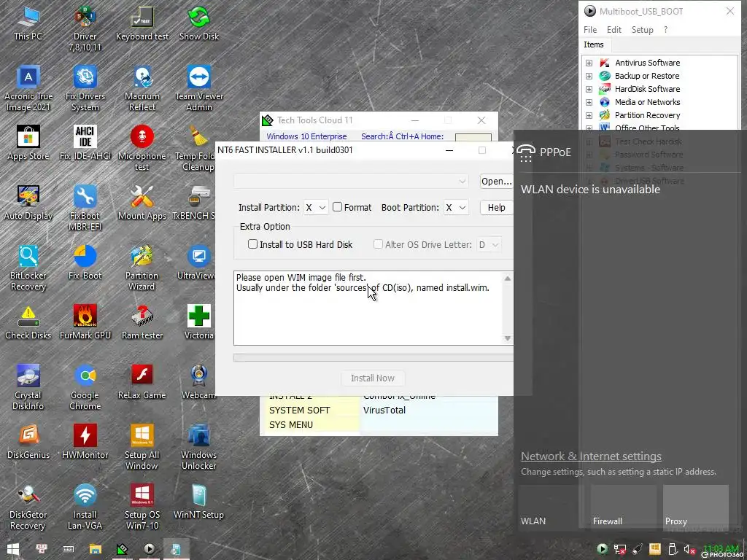Open This PC desktop icon
The image size is (747, 560).
point(28,23)
